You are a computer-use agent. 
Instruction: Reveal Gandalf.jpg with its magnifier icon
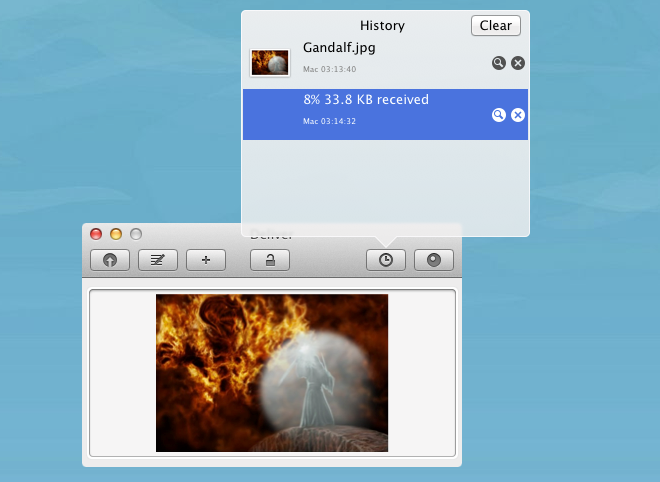pos(499,63)
